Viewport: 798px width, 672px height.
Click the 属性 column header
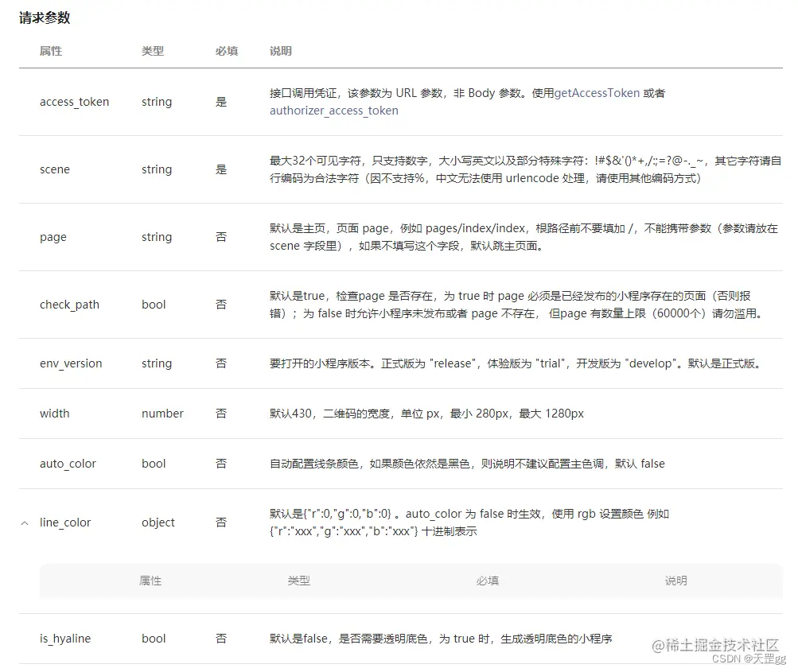pyautogui.click(x=51, y=51)
